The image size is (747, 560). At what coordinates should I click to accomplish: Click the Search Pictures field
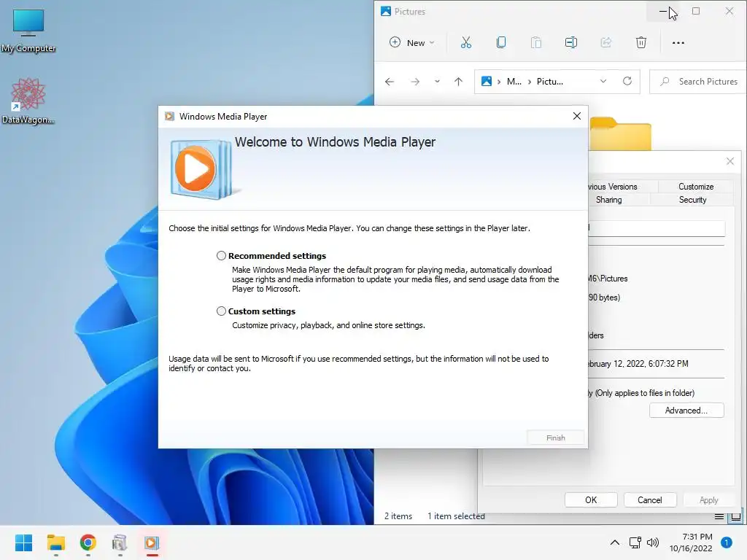click(x=698, y=82)
